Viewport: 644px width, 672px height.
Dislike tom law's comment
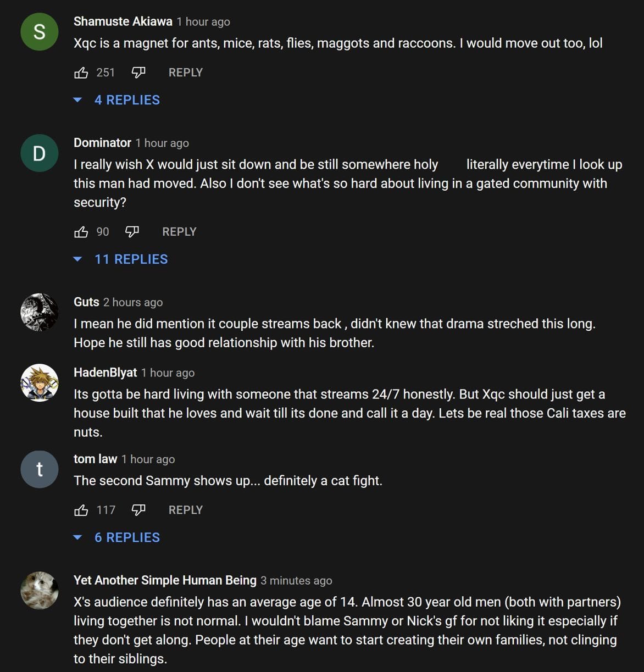point(138,510)
